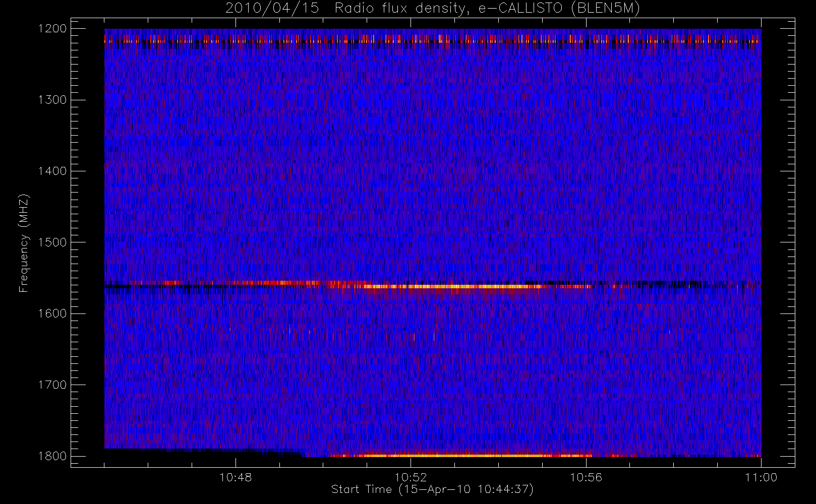The width and height of the screenshot is (816, 504).
Task: Select the 1500 frequency tick label
Action: click(x=52, y=242)
